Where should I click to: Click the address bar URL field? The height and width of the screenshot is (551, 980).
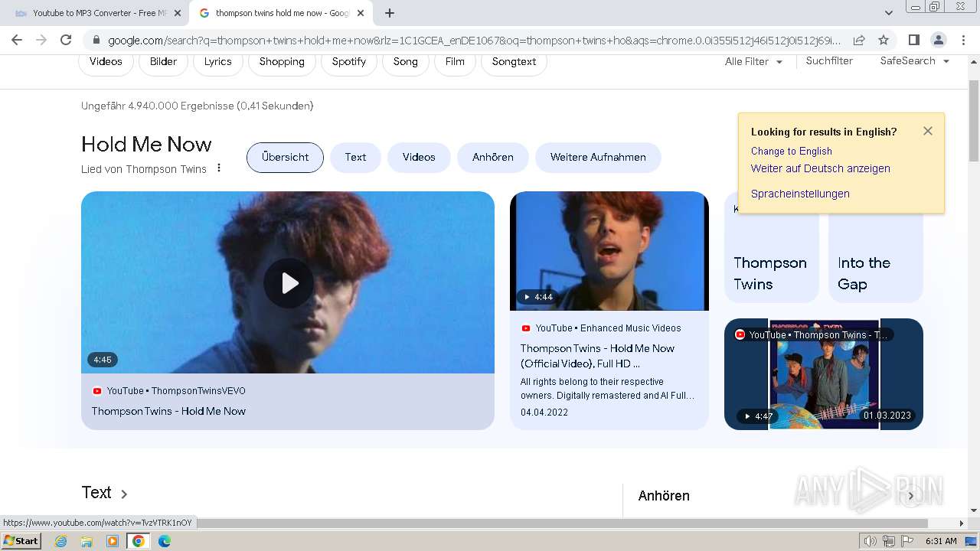coord(474,41)
